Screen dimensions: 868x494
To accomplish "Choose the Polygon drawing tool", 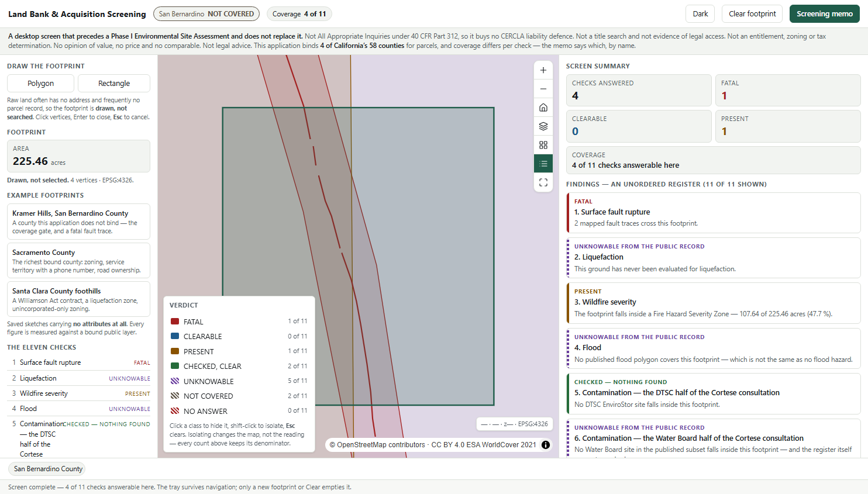I will [x=40, y=84].
